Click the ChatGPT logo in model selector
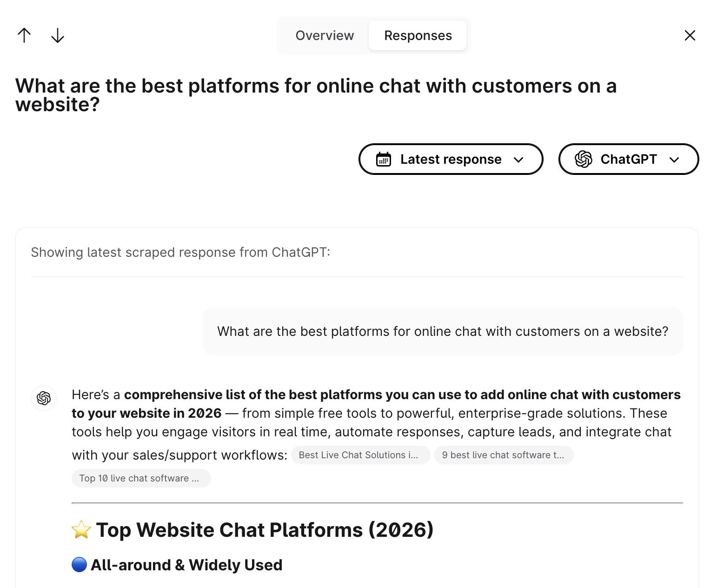 click(584, 159)
